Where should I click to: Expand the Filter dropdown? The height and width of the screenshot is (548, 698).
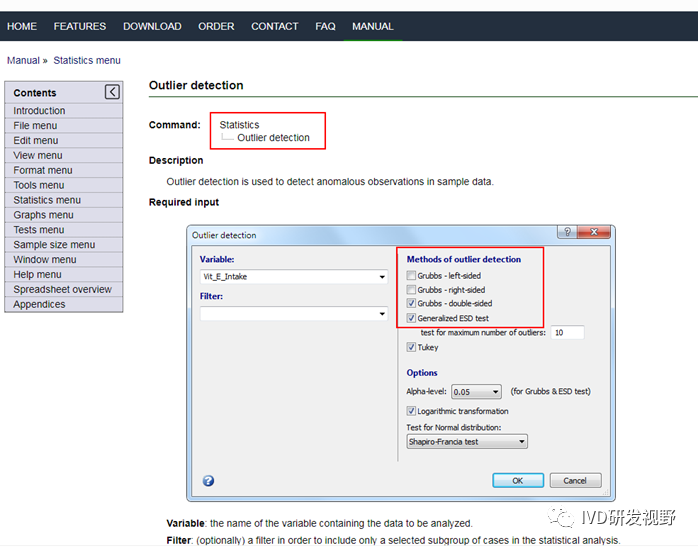(382, 314)
